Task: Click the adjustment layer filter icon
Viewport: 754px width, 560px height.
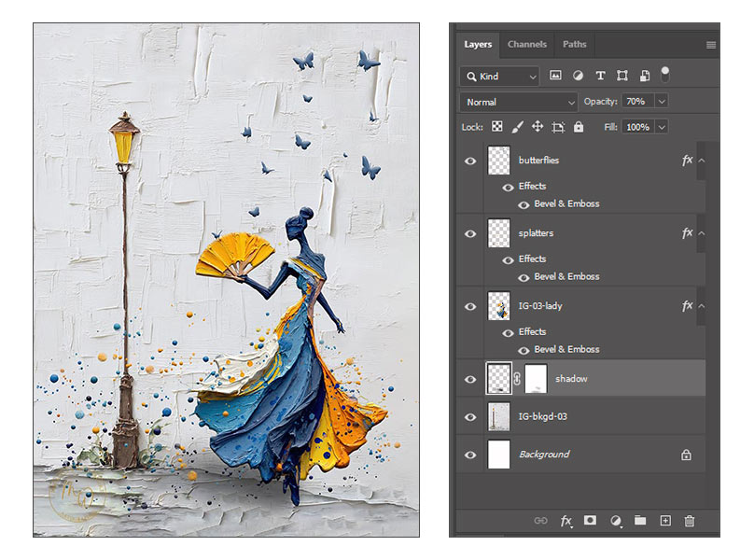Action: (579, 77)
